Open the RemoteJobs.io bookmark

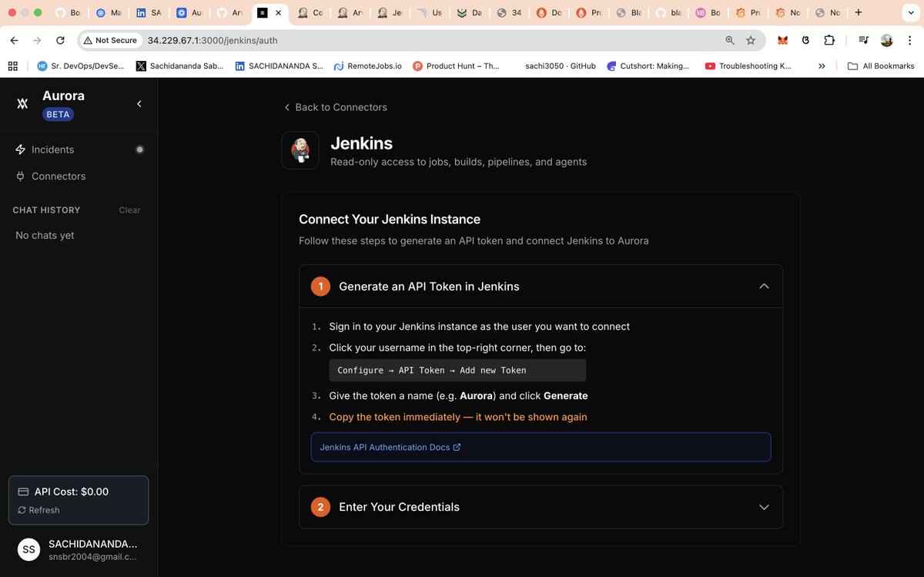367,66
